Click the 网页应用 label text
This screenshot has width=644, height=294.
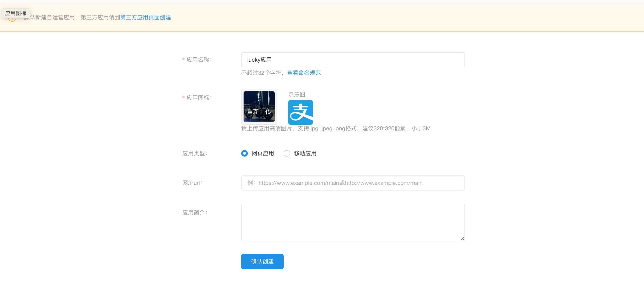coord(262,153)
